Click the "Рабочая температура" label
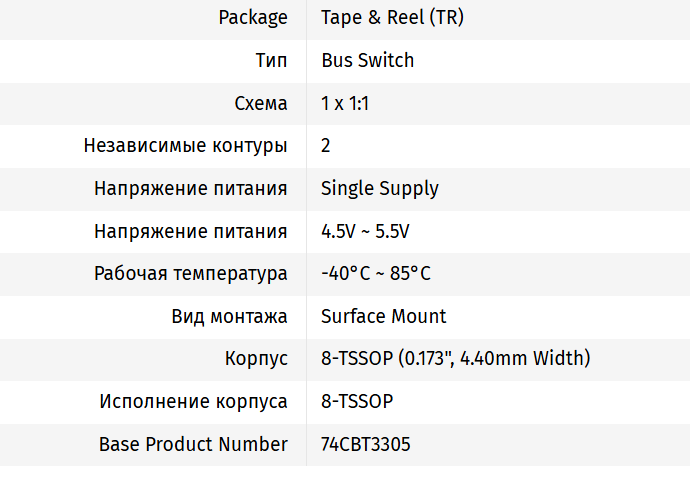690x481 pixels. point(191,273)
